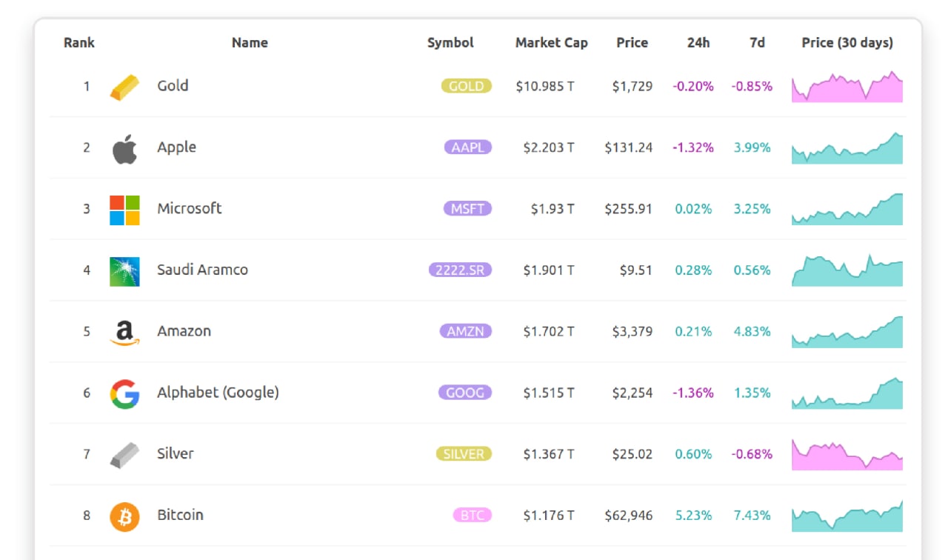Click Apple price $131.24
Viewport: 948px width, 560px height.
pyautogui.click(x=629, y=148)
